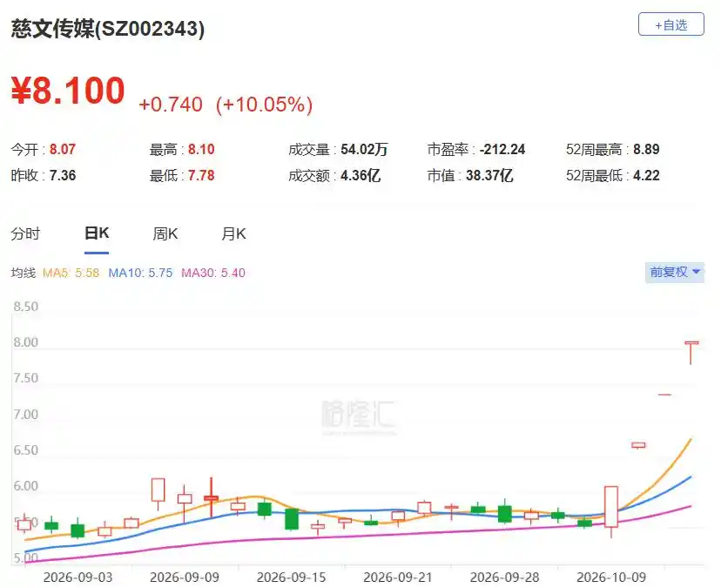The height and width of the screenshot is (588, 721).
Task: Click the percentage change (+10.05%)
Action: (x=265, y=105)
